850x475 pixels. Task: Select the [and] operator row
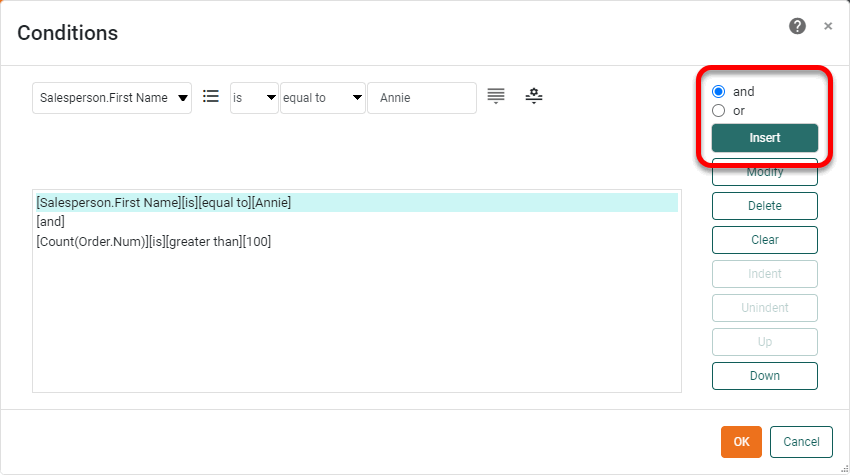pos(51,222)
